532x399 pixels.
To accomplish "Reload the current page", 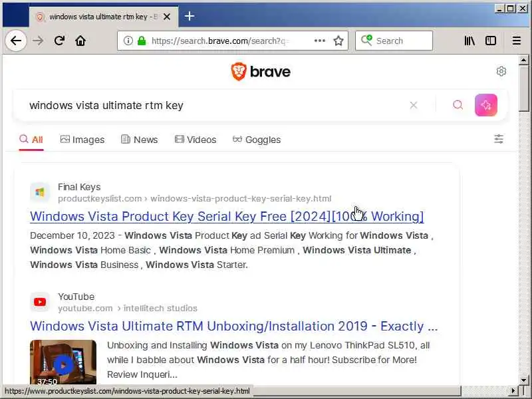I will click(59, 41).
